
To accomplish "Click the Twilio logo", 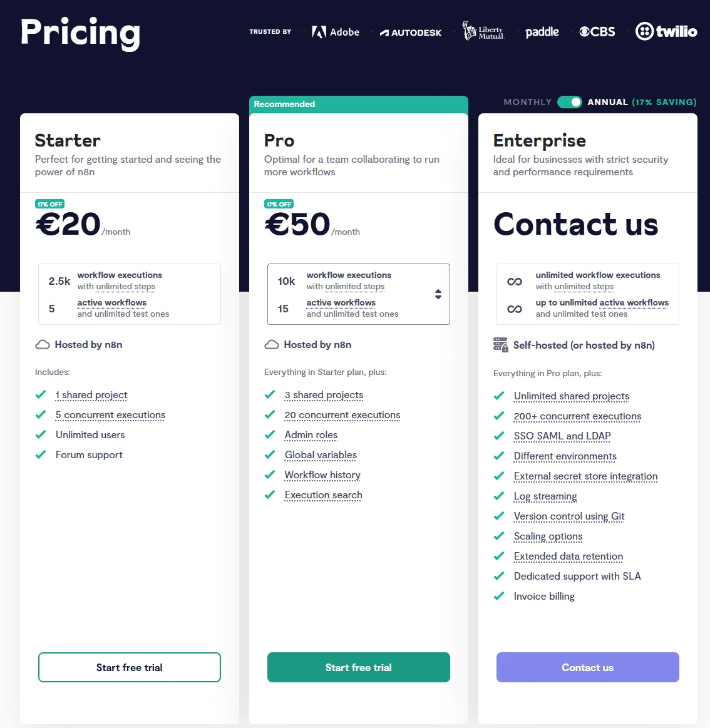I will pos(666,31).
